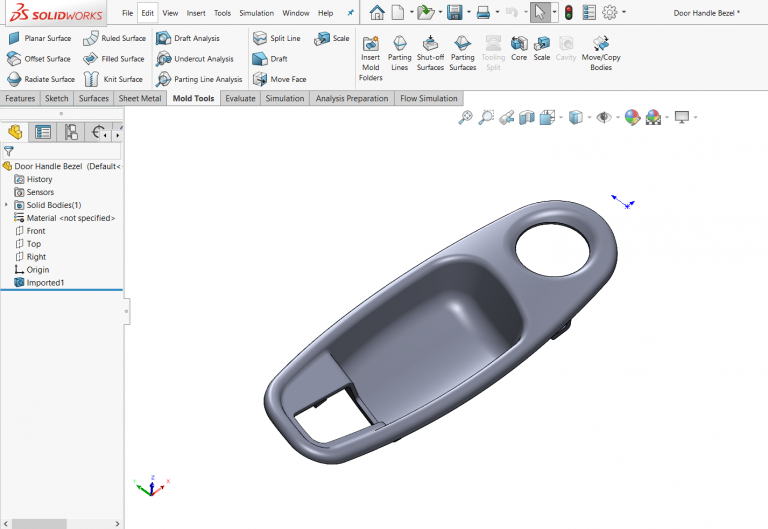Open the Shut-off Surfaces tool
The height and width of the screenshot is (529, 768).
pos(430,50)
